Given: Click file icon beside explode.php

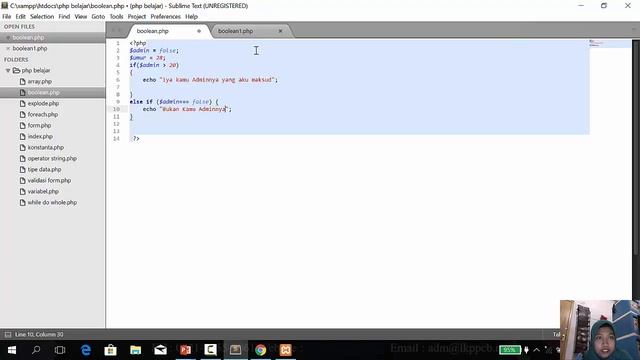Looking at the screenshot, I should (x=23, y=104).
